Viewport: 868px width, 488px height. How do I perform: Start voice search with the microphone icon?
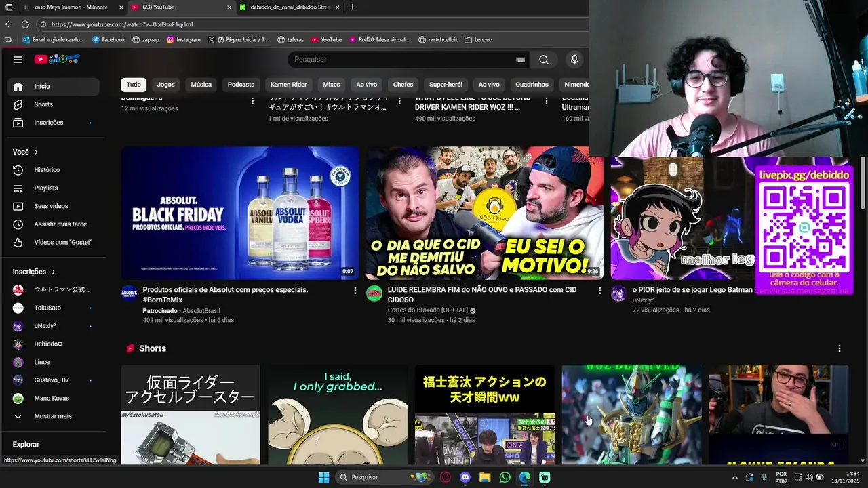[x=574, y=60]
